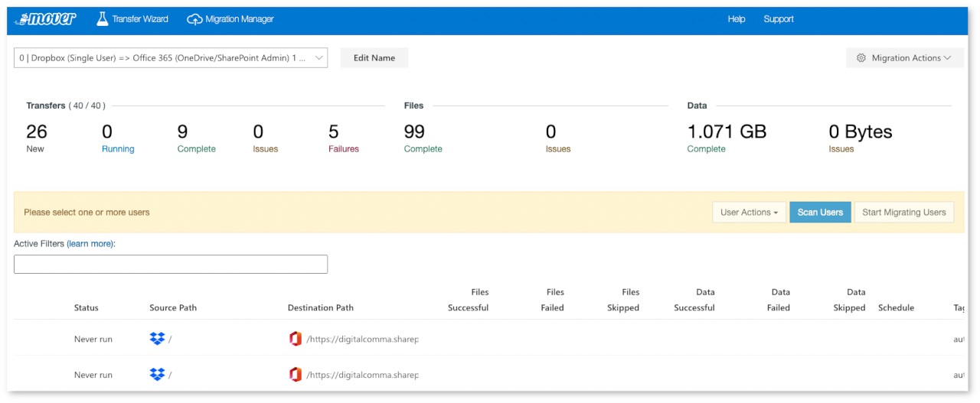
Task: Sort by the Schedule column header
Action: click(x=897, y=308)
